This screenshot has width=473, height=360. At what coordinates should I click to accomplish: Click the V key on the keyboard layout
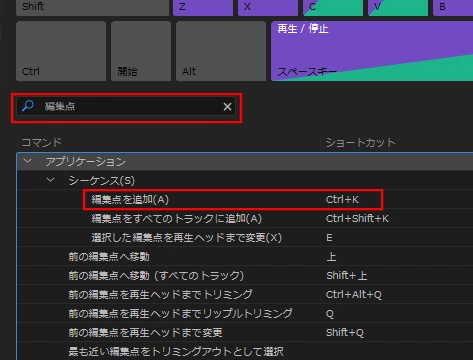(x=398, y=7)
